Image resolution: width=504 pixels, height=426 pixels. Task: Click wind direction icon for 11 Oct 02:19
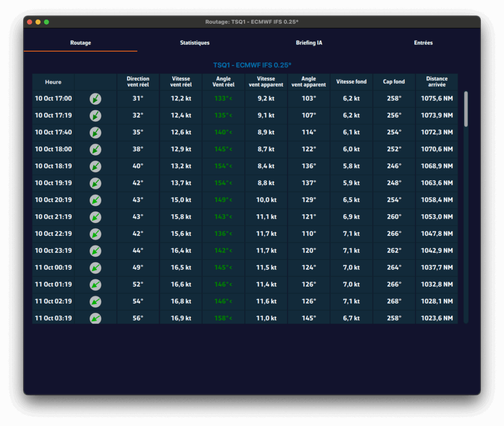point(95,301)
